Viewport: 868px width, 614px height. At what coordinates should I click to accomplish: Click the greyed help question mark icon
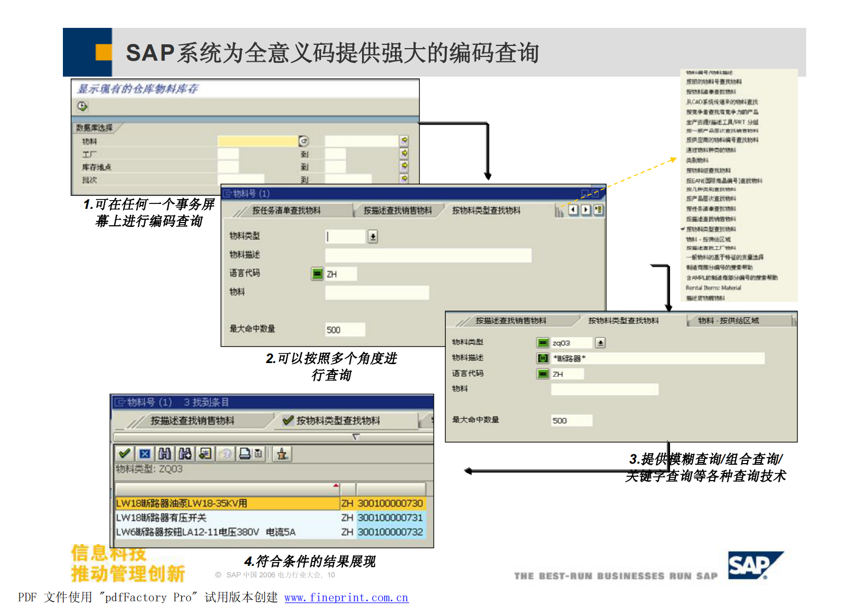pos(225,453)
